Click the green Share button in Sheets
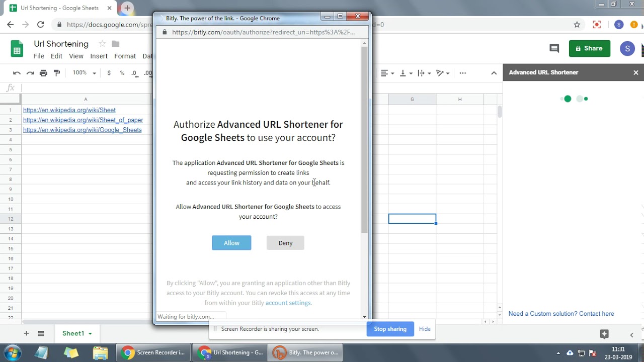644x362 pixels. (589, 48)
